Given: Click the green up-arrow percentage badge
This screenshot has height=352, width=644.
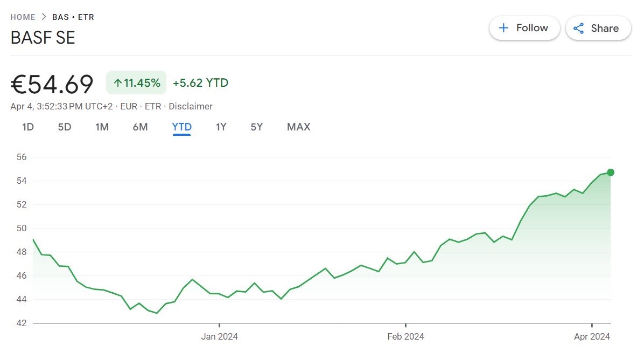Looking at the screenshot, I should (136, 83).
